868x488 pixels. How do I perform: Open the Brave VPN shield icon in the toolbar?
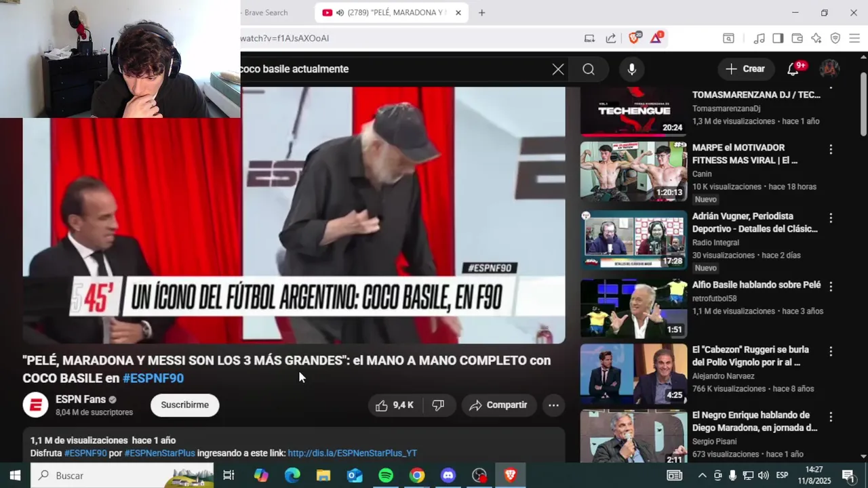835,39
